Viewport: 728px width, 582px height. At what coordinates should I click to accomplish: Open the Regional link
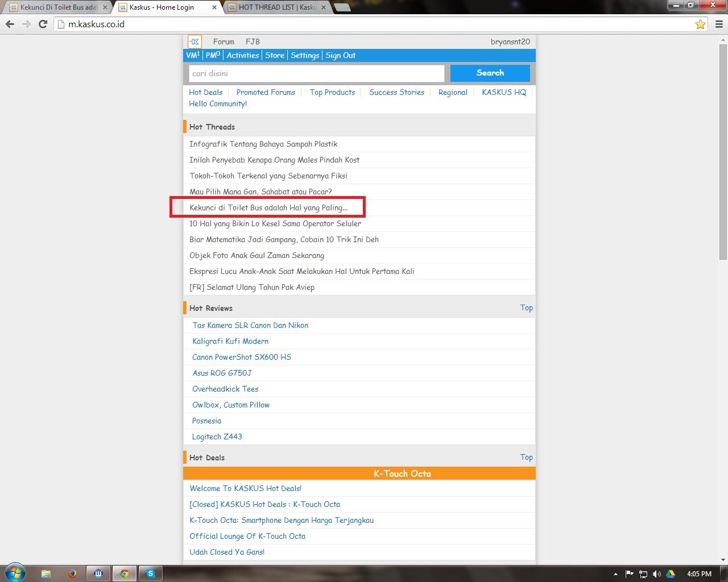(453, 92)
